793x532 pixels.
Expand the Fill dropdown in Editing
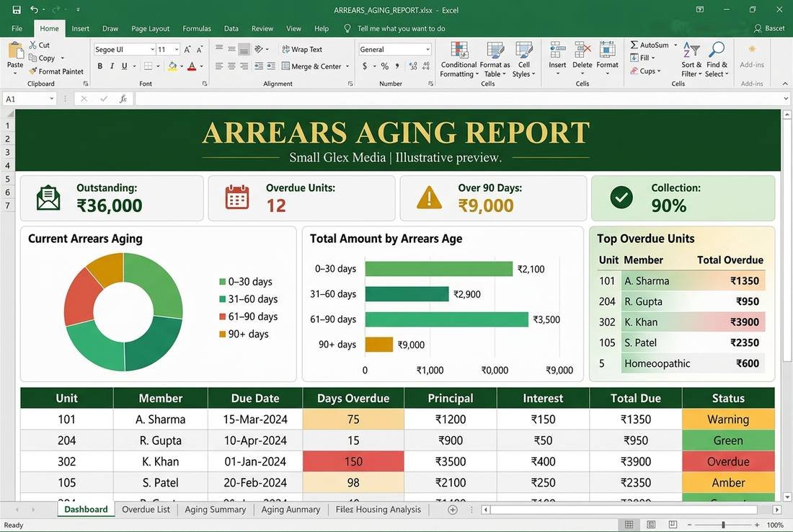coord(653,58)
